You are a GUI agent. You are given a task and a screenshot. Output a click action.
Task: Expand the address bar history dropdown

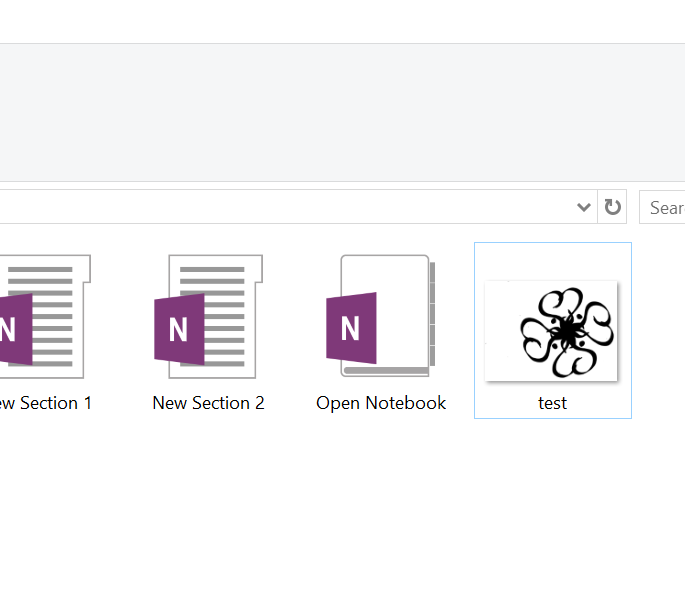[584, 207]
